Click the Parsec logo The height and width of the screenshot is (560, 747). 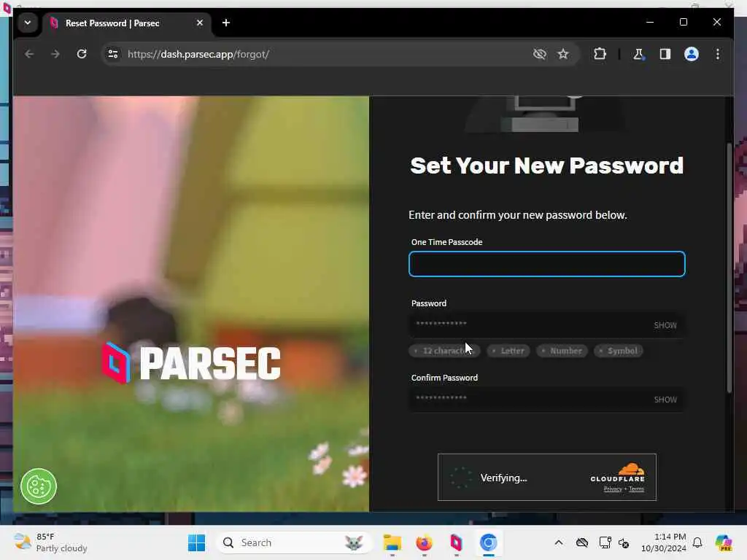tap(191, 363)
